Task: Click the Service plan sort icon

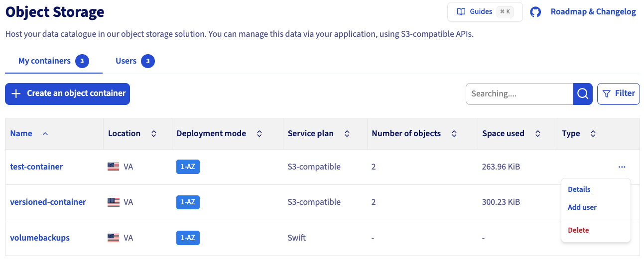Action: 347,134
